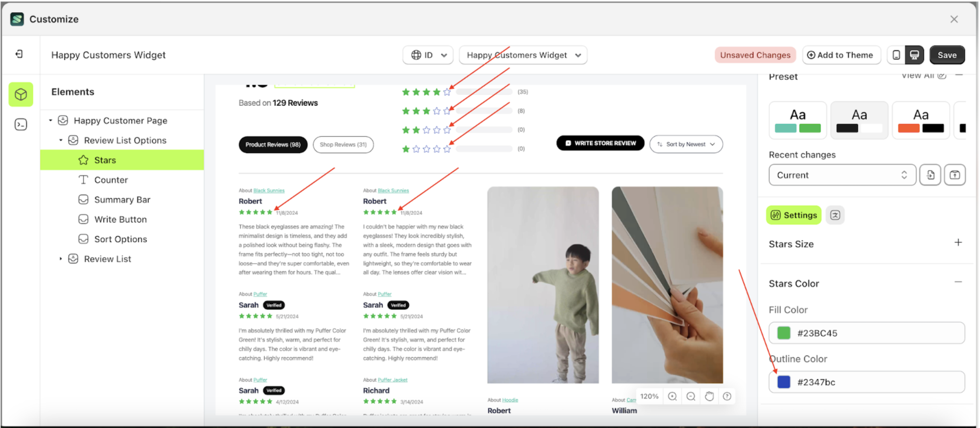This screenshot has height=428, width=980.
Task: Open Happy Customers Widget dropdown
Action: click(x=523, y=55)
